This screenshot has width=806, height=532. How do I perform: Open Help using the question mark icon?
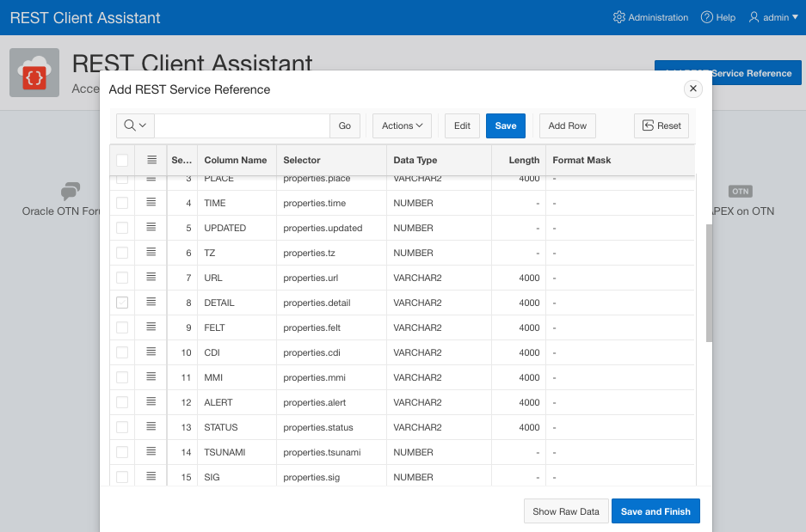706,16
